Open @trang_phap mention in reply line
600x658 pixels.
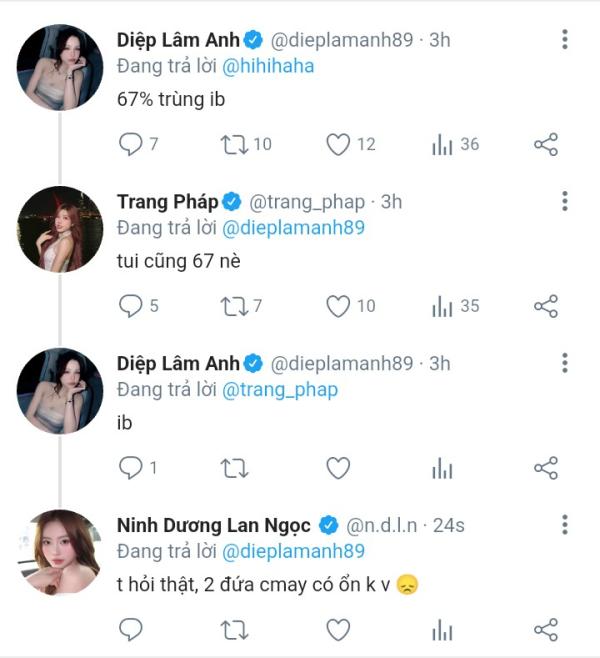(280, 390)
